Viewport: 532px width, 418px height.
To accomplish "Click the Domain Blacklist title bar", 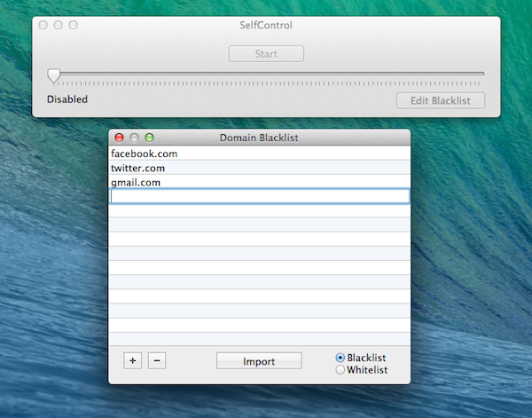I will pyautogui.click(x=259, y=138).
